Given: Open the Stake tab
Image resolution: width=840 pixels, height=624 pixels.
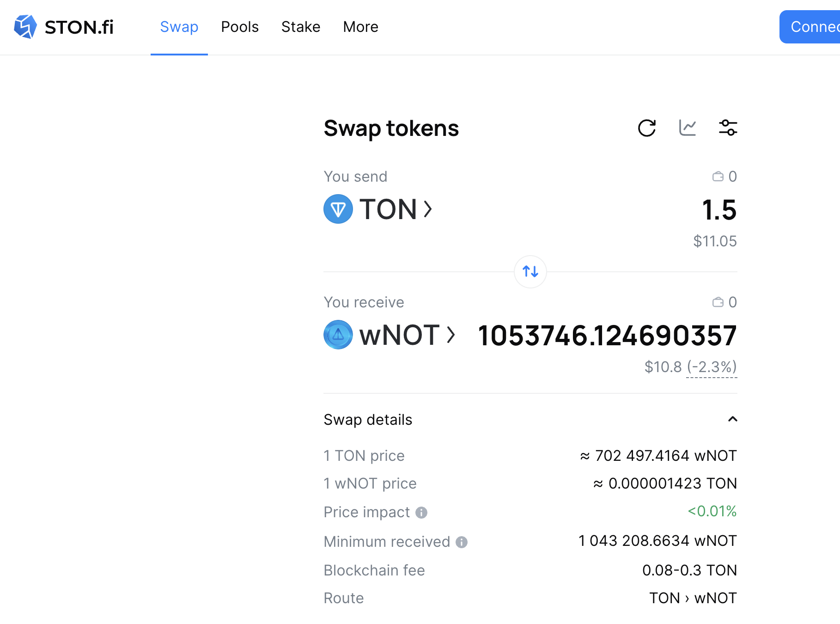Looking at the screenshot, I should 301,27.
